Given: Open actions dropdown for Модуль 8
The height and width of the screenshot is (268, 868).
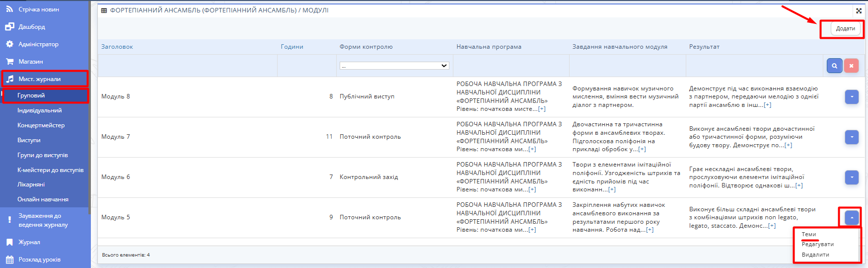Looking at the screenshot, I should click(852, 97).
